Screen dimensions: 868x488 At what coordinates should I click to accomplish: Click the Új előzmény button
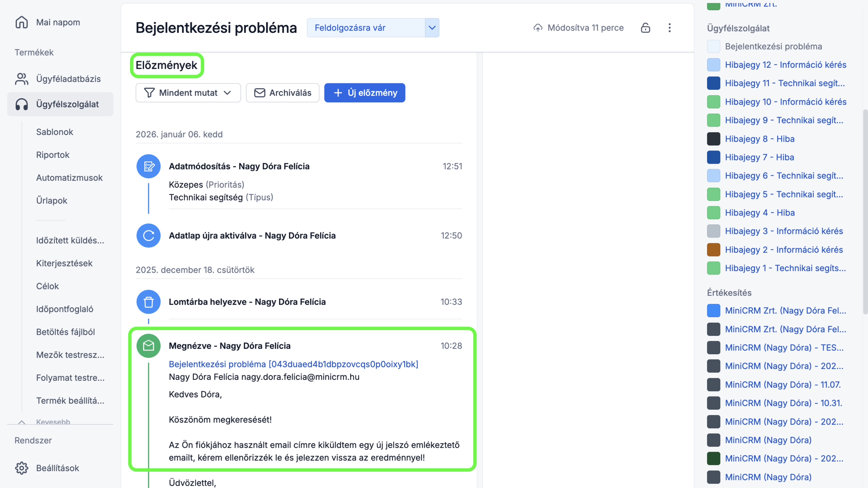tap(364, 93)
